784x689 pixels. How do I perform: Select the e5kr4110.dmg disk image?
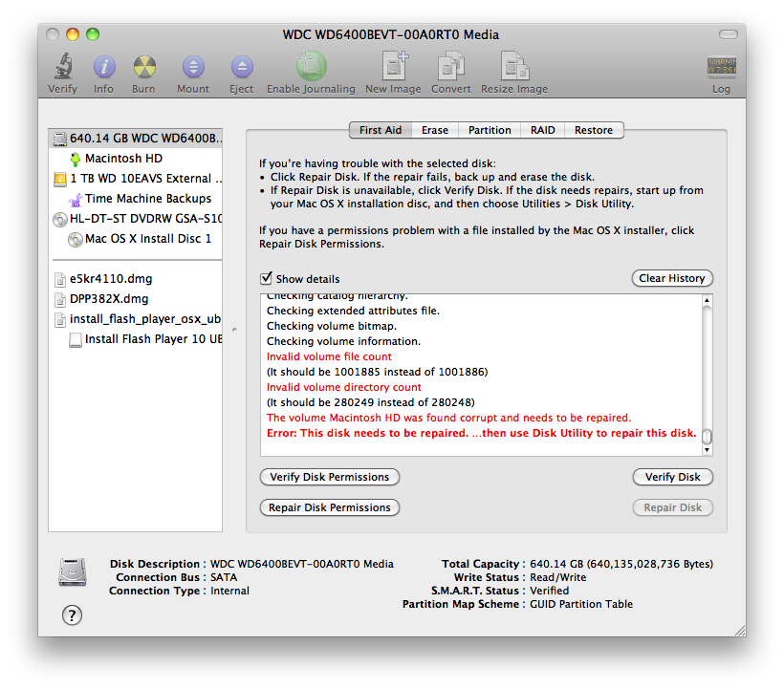136,279
